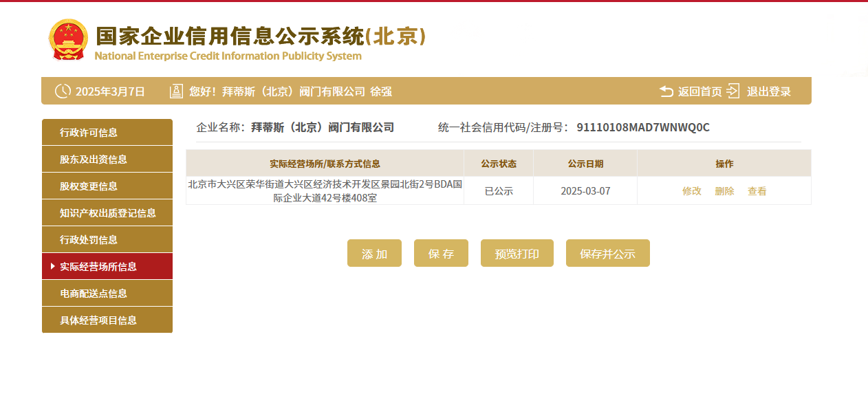This screenshot has height=416, width=868.
Task: Open 股东及出资信息 in the sidebar
Action: pyautogui.click(x=107, y=159)
